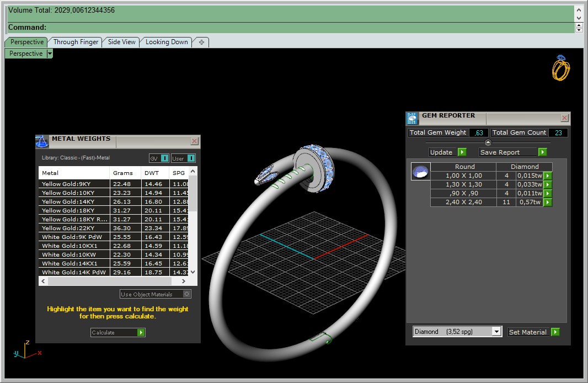Click the Update button
This screenshot has height=383, width=588.
tap(443, 152)
